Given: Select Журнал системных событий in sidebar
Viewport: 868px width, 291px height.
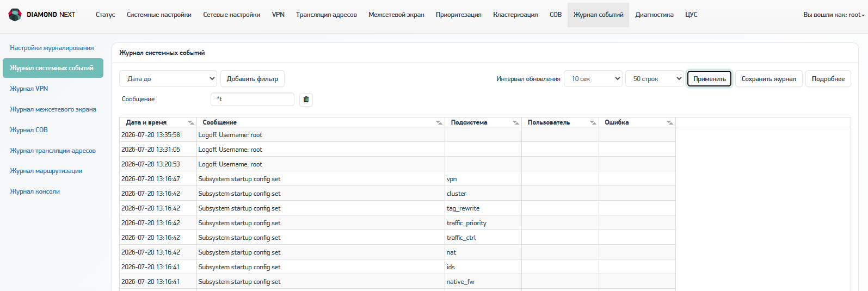Looking at the screenshot, I should (x=53, y=68).
